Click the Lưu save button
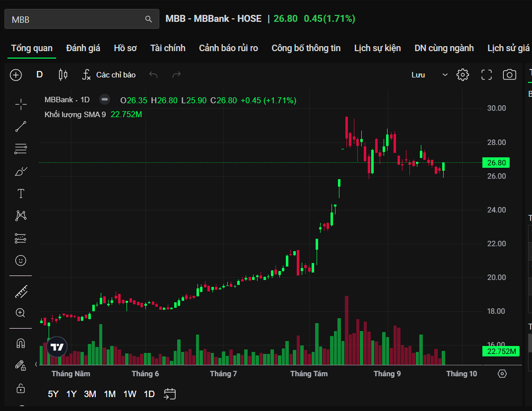532x411 pixels. [x=418, y=75]
